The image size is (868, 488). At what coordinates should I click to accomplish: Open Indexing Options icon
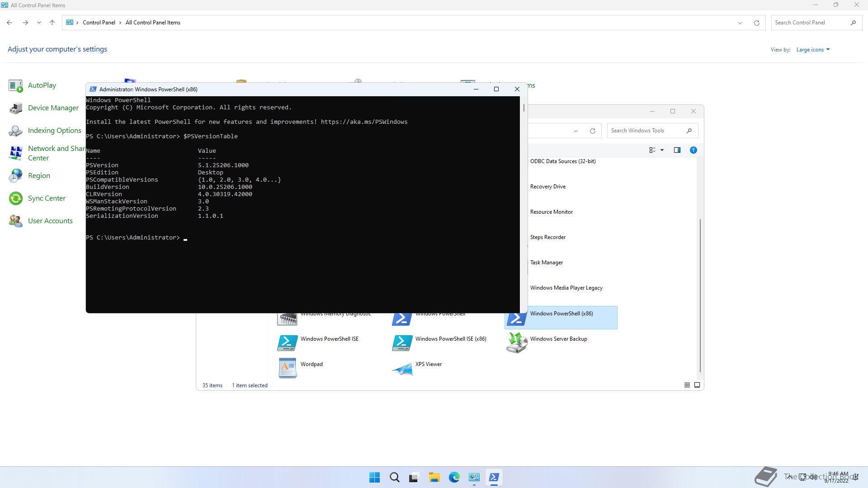pos(16,131)
